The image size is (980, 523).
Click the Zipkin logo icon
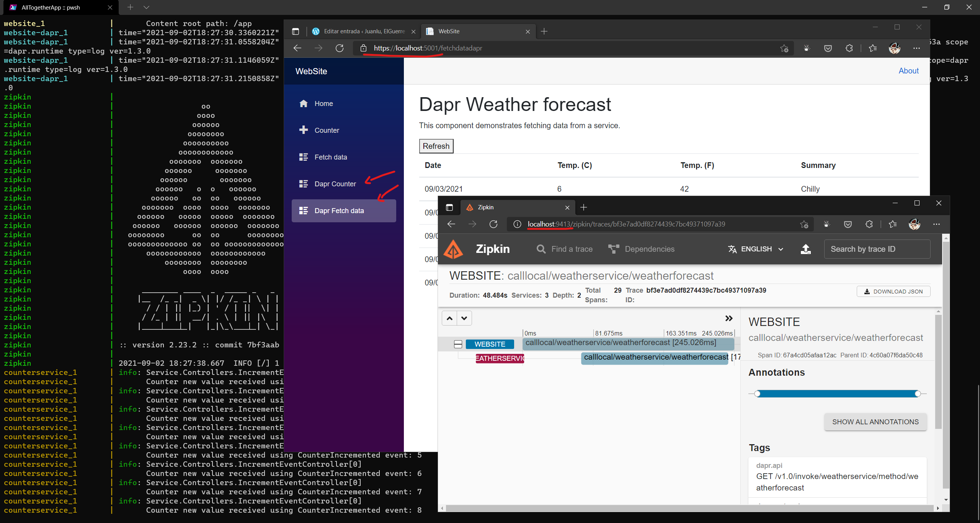tap(453, 249)
